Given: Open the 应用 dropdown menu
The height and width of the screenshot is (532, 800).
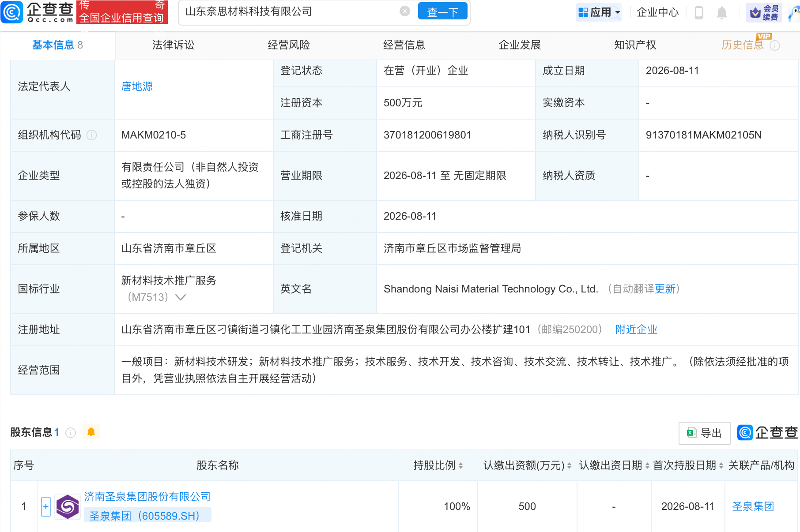Looking at the screenshot, I should point(599,12).
